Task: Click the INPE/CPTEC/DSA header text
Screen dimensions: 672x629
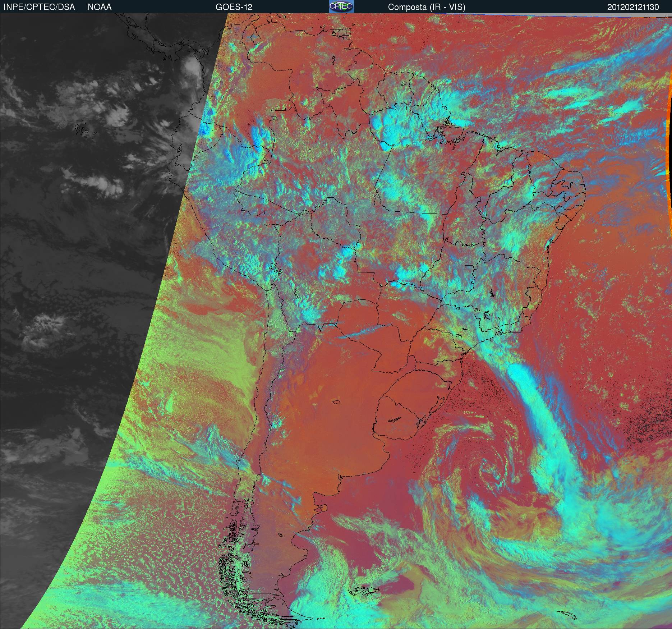Action: pos(39,7)
